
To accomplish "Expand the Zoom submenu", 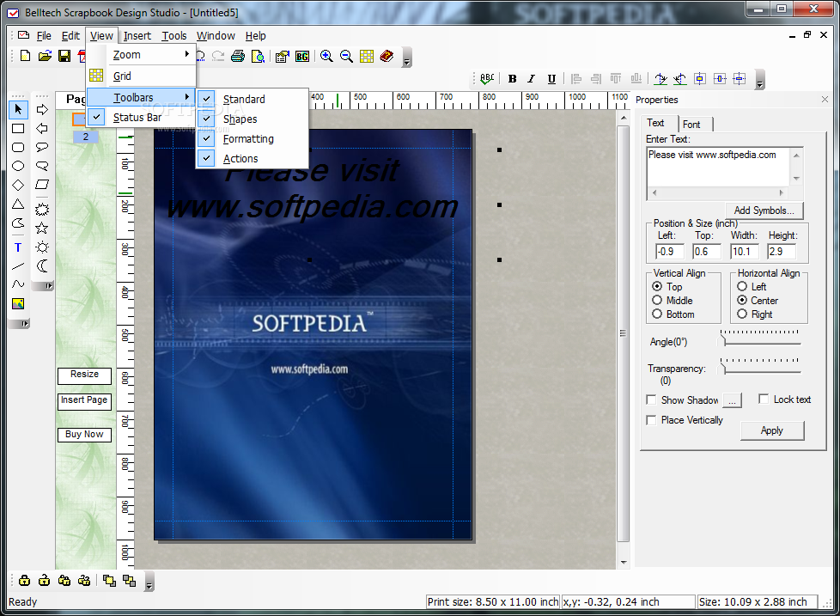I will pyautogui.click(x=141, y=55).
